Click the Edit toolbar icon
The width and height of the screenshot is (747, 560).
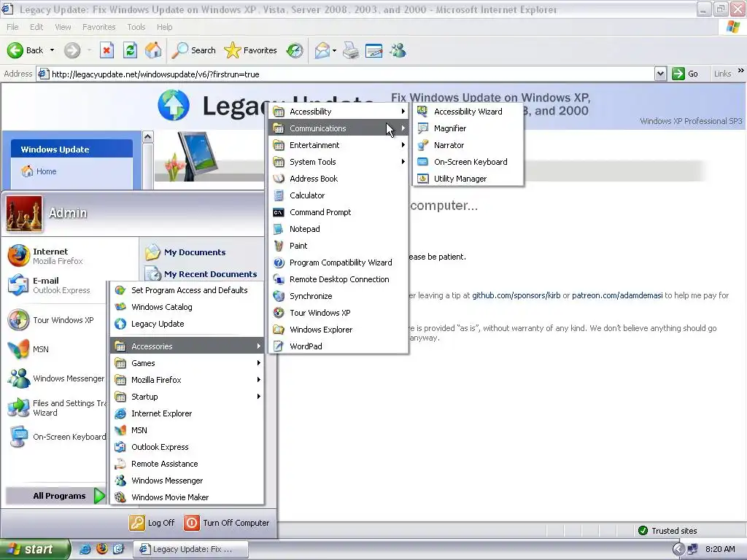click(374, 50)
